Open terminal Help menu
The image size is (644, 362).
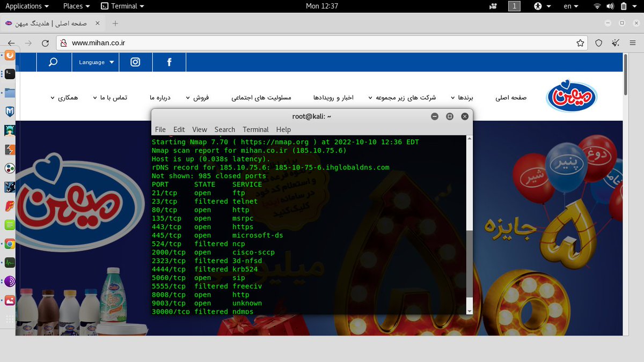pos(283,129)
